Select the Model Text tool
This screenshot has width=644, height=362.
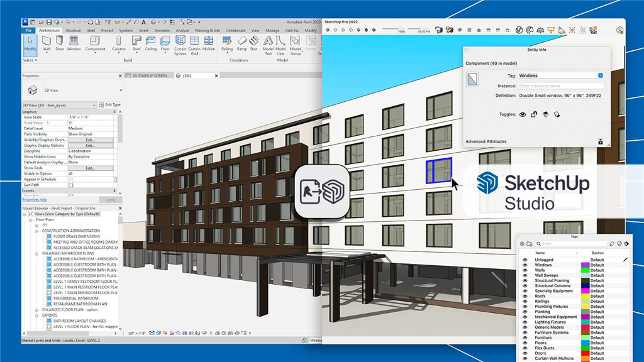(x=268, y=45)
